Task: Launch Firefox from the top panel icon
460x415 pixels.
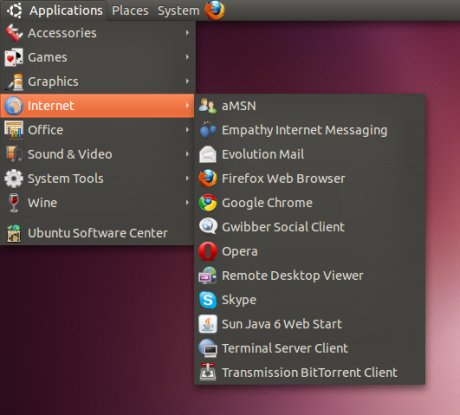Action: point(214,10)
